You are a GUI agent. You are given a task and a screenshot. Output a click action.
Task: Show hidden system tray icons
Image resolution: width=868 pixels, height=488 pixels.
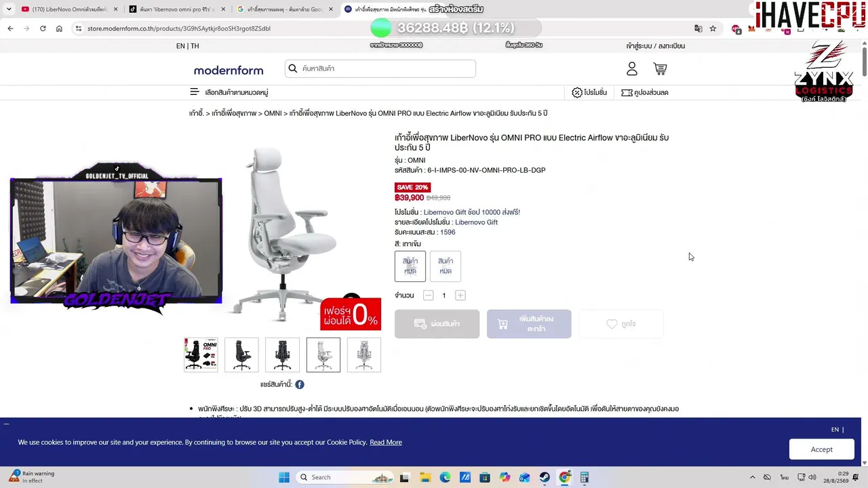[752, 477]
